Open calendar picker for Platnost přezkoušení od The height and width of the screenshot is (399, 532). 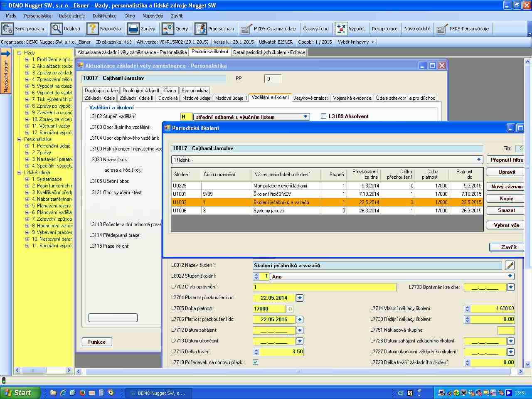coord(300,298)
